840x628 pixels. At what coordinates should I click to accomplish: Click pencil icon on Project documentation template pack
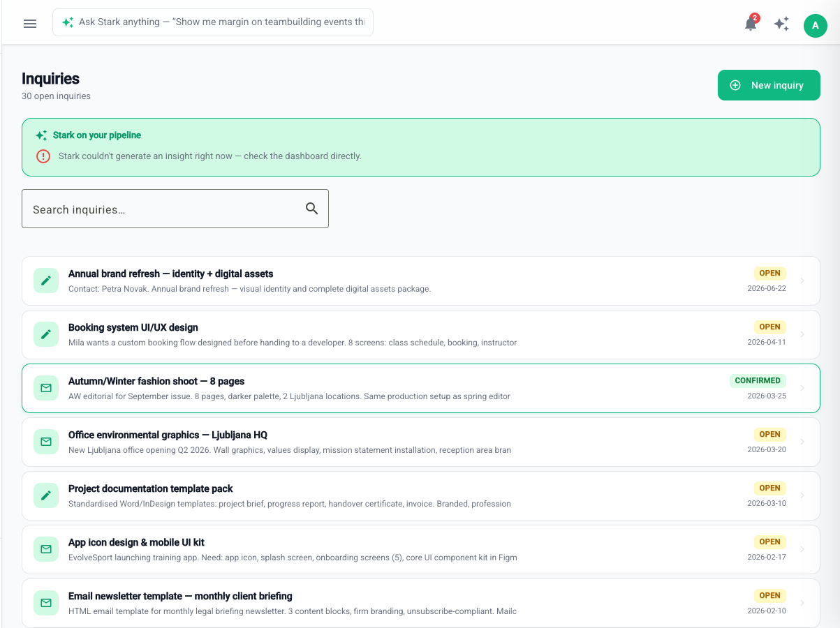pyautogui.click(x=46, y=495)
